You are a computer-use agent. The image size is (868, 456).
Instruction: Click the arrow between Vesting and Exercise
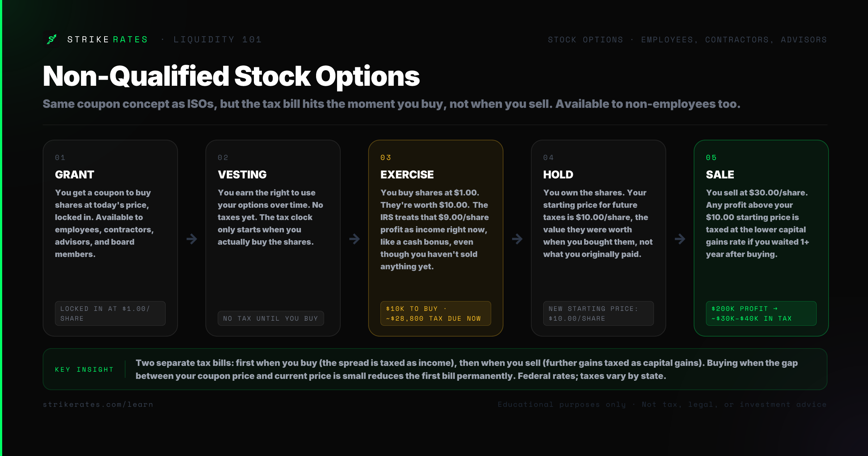pyautogui.click(x=354, y=239)
